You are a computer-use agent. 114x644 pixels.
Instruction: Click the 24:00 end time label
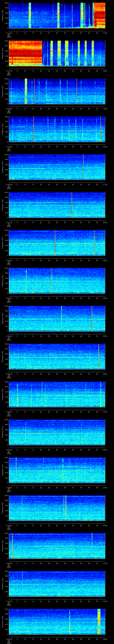point(105,298)
